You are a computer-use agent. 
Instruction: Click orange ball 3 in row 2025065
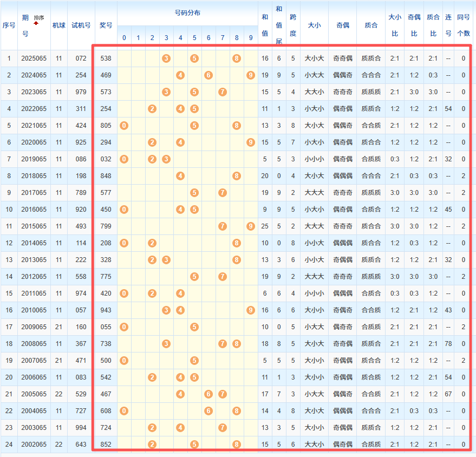coord(166,58)
